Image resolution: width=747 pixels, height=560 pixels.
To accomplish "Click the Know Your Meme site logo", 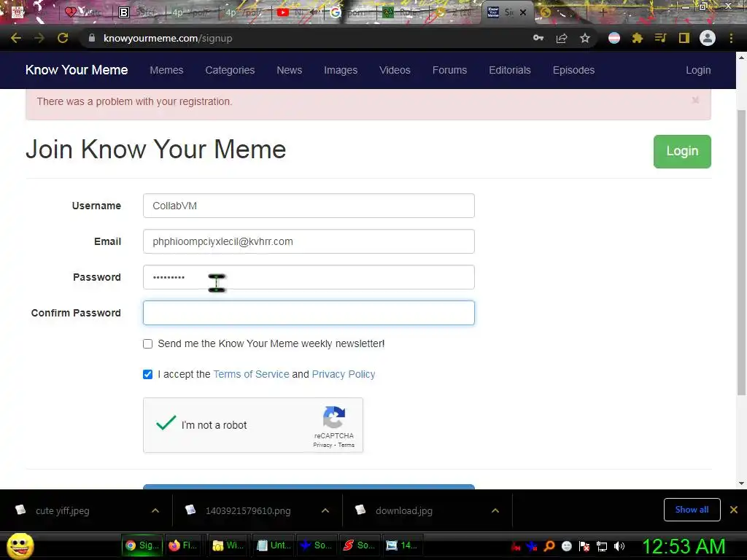I will click(77, 70).
